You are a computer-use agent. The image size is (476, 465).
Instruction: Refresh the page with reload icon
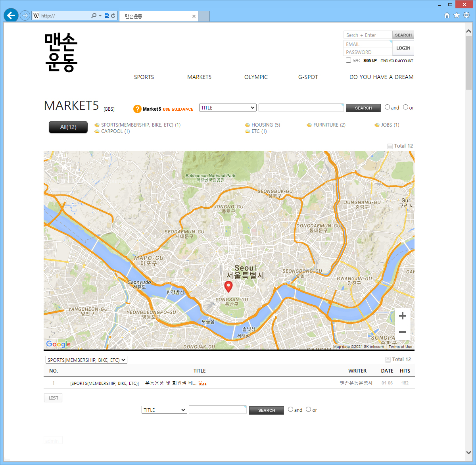point(113,16)
